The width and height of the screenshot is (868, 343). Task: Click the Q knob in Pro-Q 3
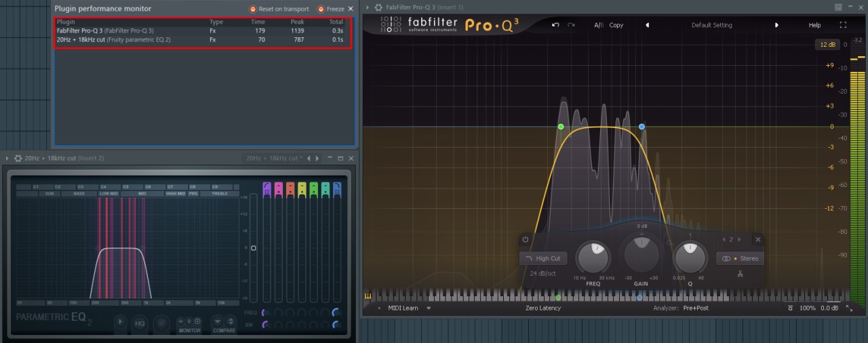tap(690, 258)
